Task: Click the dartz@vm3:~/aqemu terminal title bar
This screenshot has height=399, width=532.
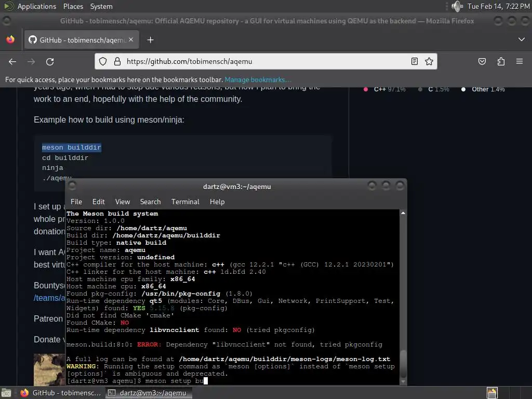Action: point(237,187)
